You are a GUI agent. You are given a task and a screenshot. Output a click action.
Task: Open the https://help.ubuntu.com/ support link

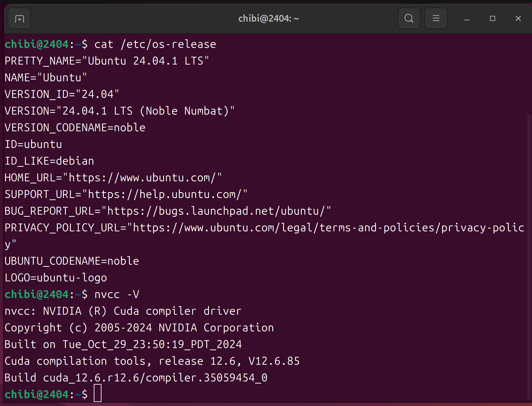click(164, 195)
